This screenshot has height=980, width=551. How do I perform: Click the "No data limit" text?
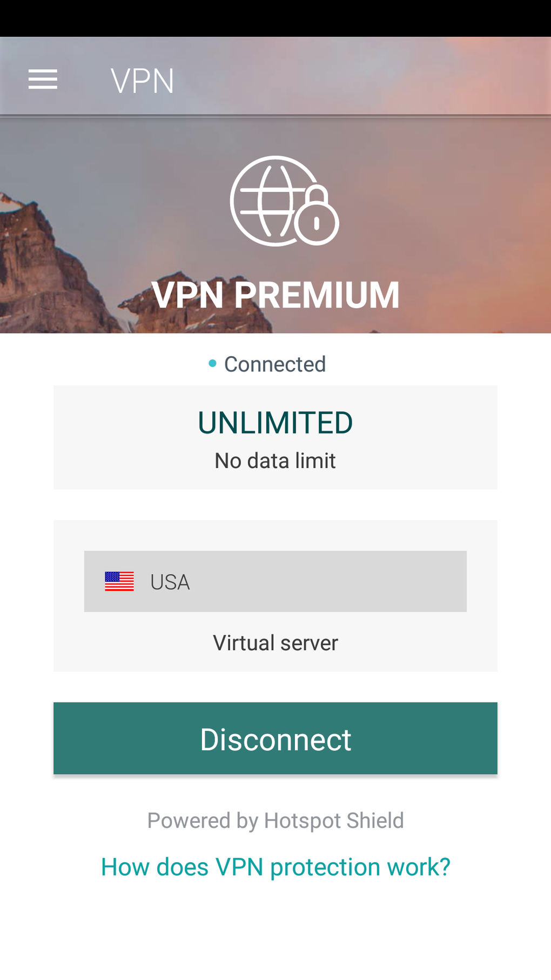275,461
